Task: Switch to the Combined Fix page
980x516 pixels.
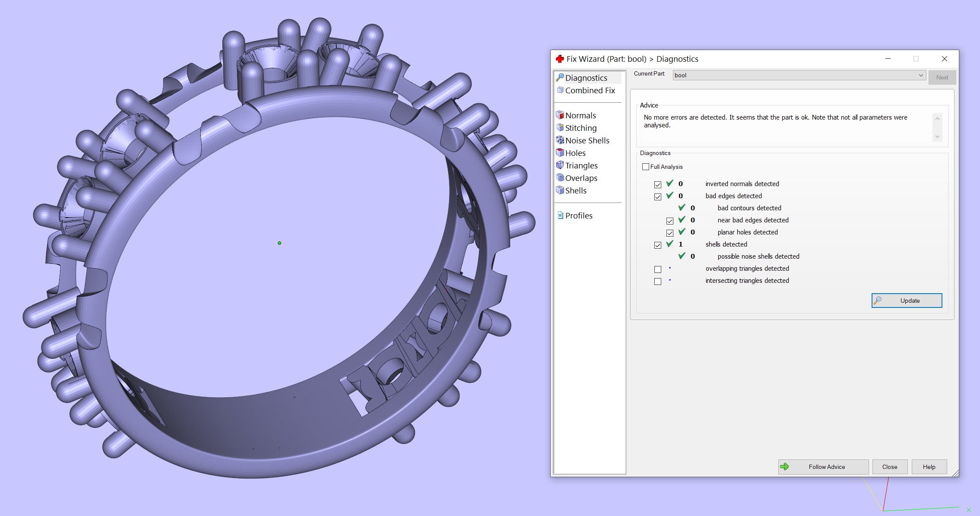Action: click(590, 90)
